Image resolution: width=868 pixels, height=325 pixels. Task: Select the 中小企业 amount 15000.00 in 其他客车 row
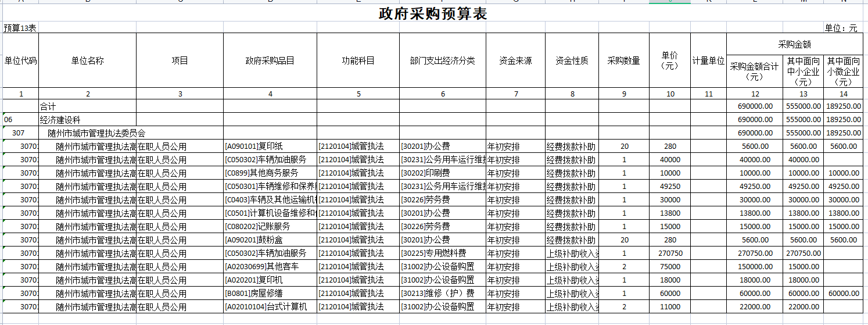(804, 267)
